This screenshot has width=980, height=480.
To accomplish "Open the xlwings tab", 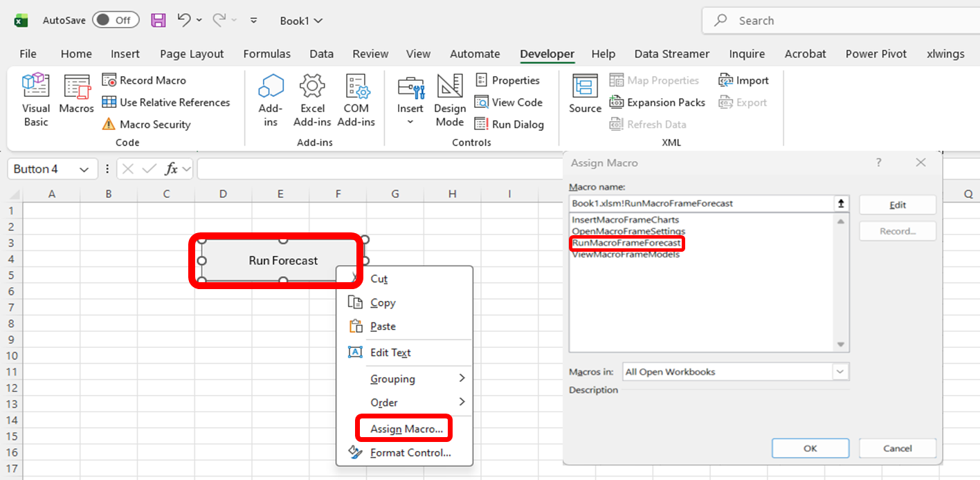I will tap(945, 53).
